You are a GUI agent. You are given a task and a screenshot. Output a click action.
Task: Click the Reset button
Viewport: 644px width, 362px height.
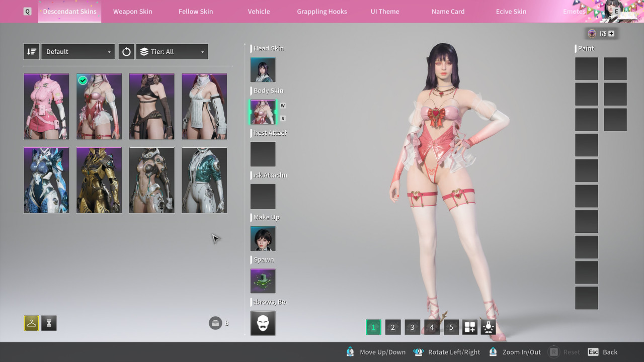565,352
